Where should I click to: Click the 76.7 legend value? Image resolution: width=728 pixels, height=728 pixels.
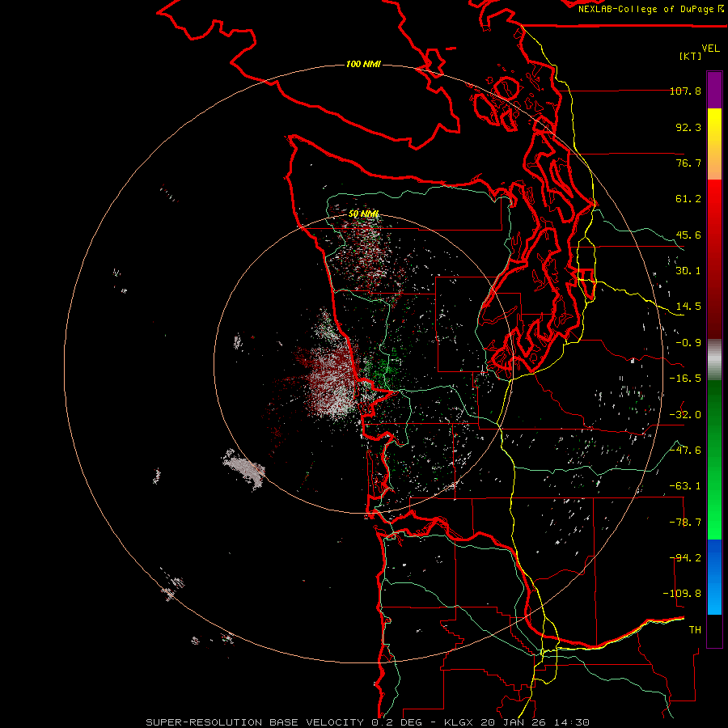click(688, 163)
